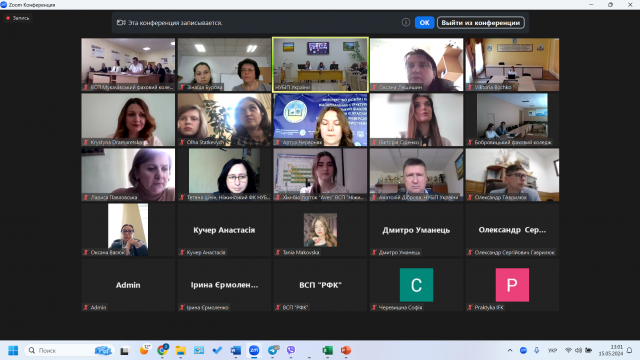
Task: Open Google Chrome from the taskbar
Action: 162,350
